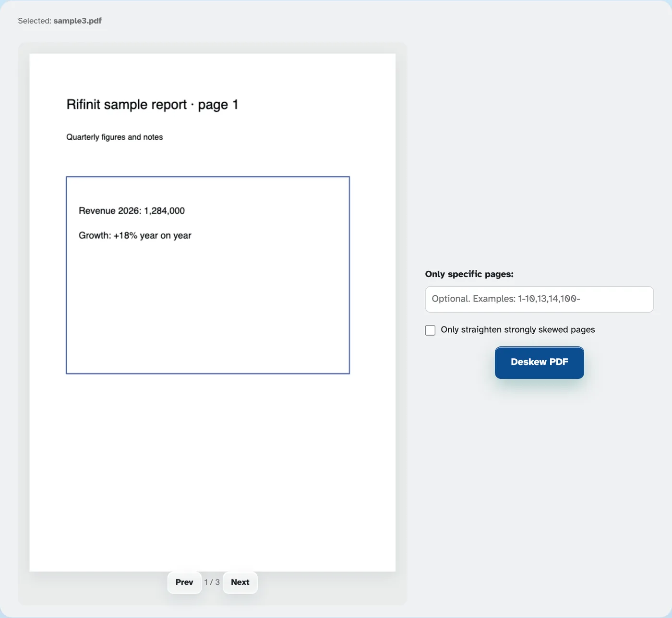Click the 'Growth: +18% year on year' line
The height and width of the screenshot is (618, 672).
click(x=135, y=236)
